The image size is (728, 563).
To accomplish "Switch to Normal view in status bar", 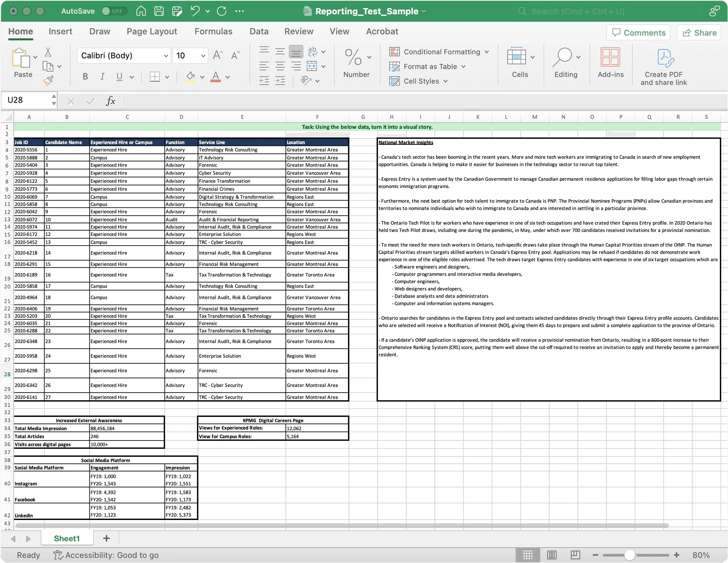I will pyautogui.click(x=528, y=555).
